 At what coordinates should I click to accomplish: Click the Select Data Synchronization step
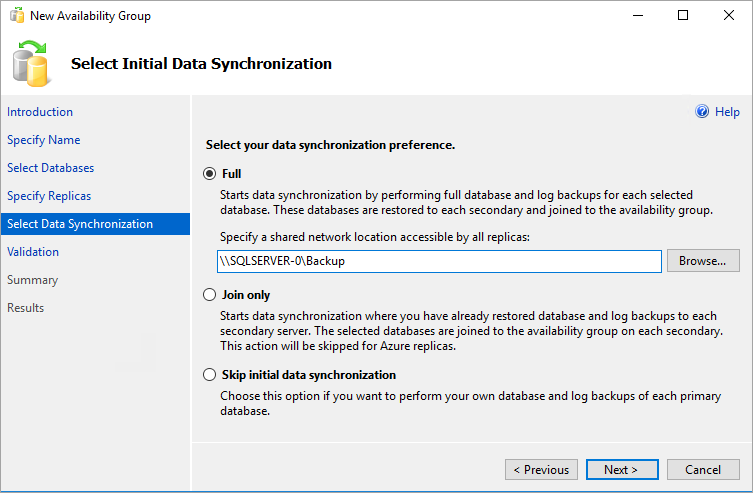pyautogui.click(x=80, y=224)
